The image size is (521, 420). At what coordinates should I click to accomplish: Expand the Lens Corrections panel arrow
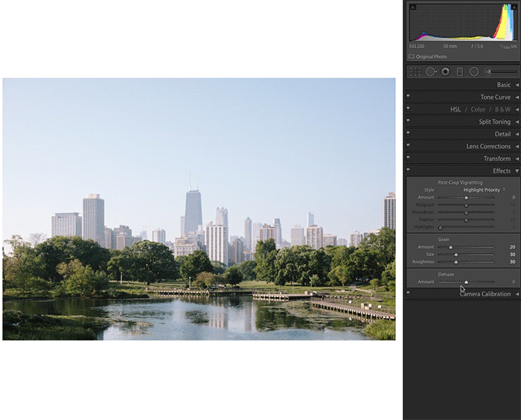(x=517, y=146)
